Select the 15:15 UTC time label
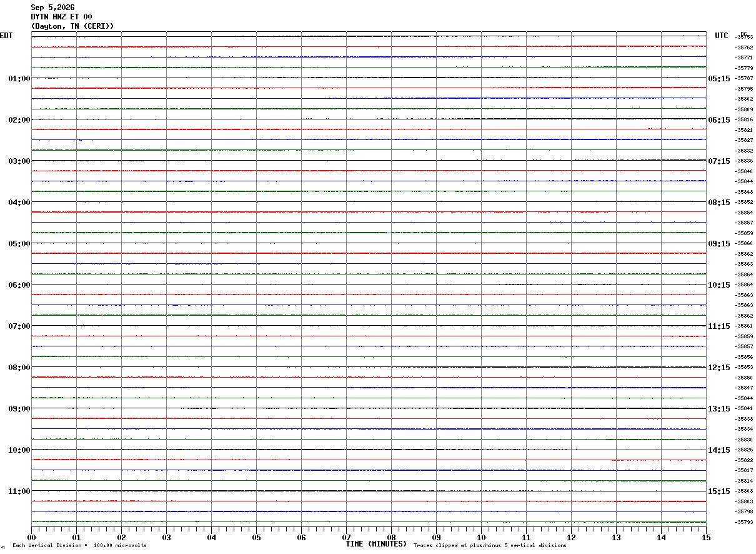The image size is (756, 554). [719, 491]
